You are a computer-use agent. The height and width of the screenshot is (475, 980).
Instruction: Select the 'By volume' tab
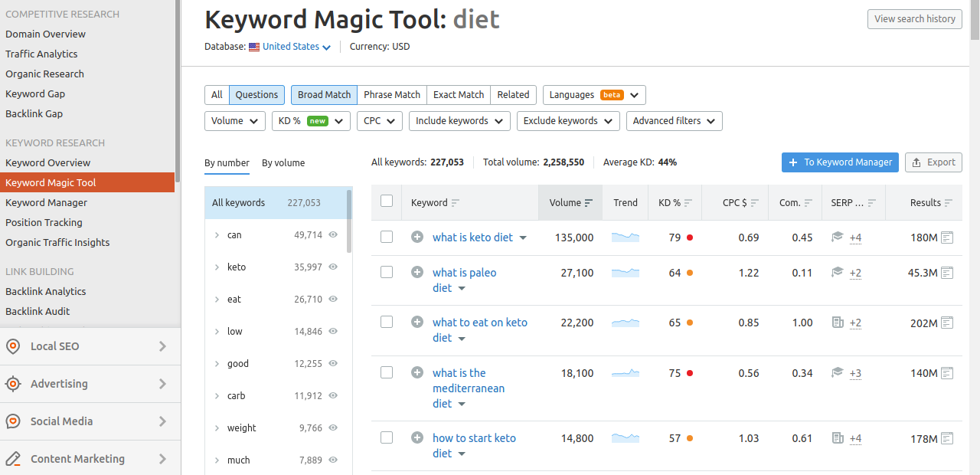(283, 163)
